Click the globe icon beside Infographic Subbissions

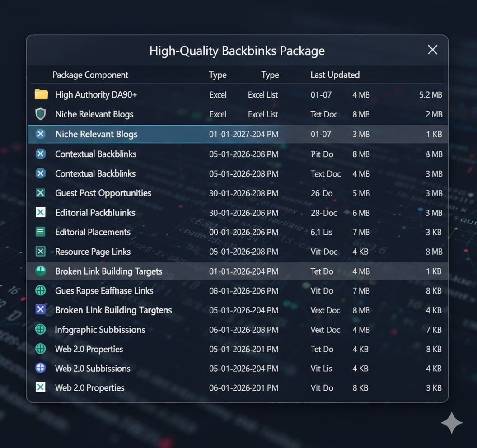[x=41, y=329]
